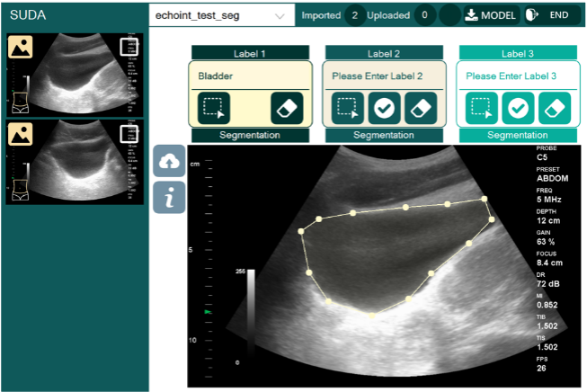The height and width of the screenshot is (392, 587).
Task: Click the 'Please Enter Label 2' field
Action: pos(384,76)
